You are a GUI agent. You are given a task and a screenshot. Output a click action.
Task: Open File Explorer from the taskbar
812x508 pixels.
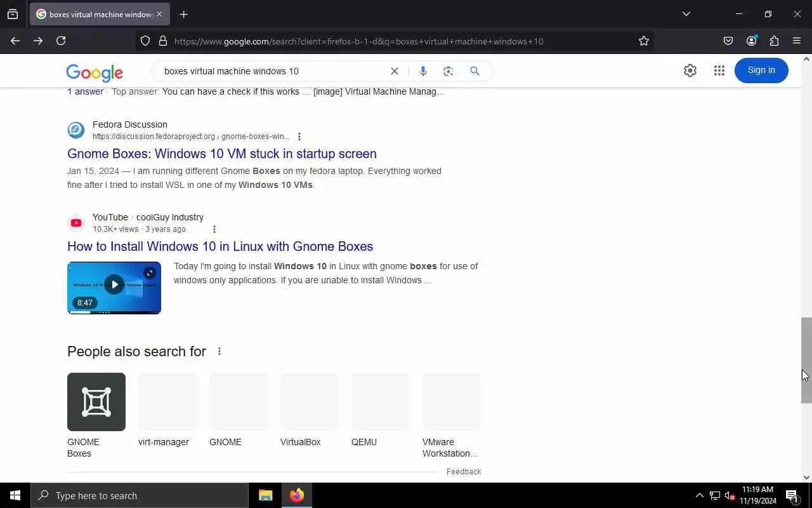pyautogui.click(x=266, y=495)
